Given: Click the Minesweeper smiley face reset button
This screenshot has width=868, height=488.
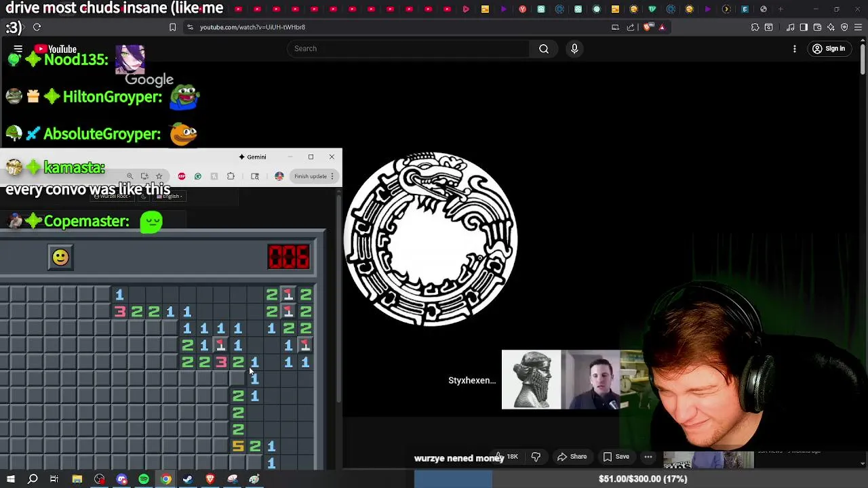Looking at the screenshot, I should [x=60, y=258].
